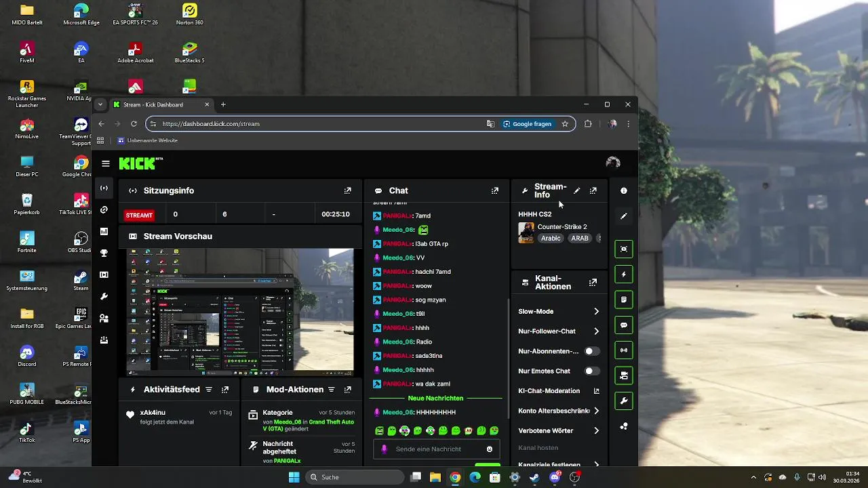Screen dimensions: 868x488
Task: Expand Slow-Mode options
Action: 596,312
